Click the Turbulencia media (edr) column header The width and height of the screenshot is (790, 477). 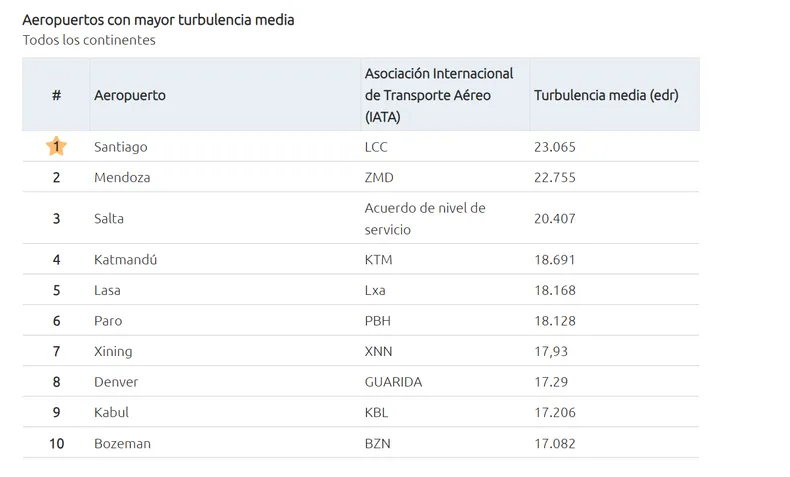pos(606,95)
